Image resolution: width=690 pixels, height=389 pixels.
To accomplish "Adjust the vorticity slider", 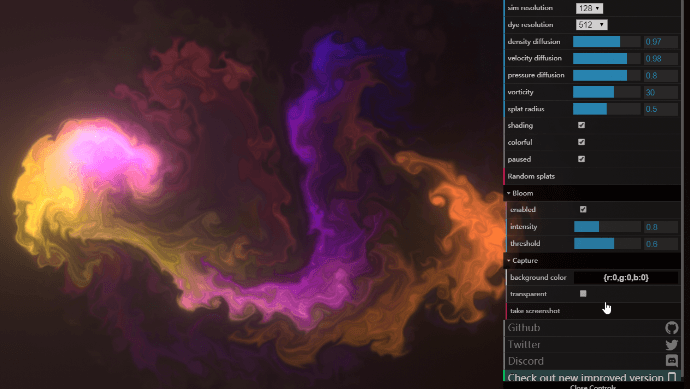I will pyautogui.click(x=606, y=92).
